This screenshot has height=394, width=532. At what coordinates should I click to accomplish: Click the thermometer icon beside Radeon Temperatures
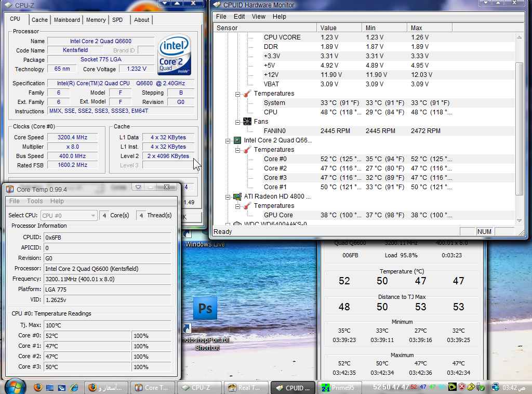[247, 206]
